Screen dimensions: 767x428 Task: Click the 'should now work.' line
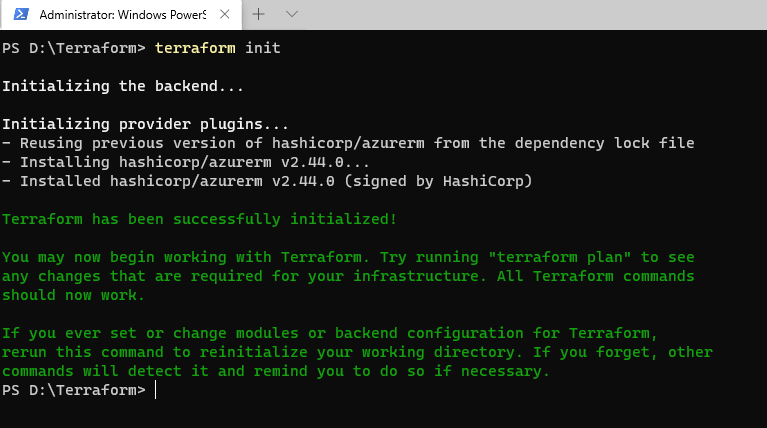pyautogui.click(x=73, y=295)
